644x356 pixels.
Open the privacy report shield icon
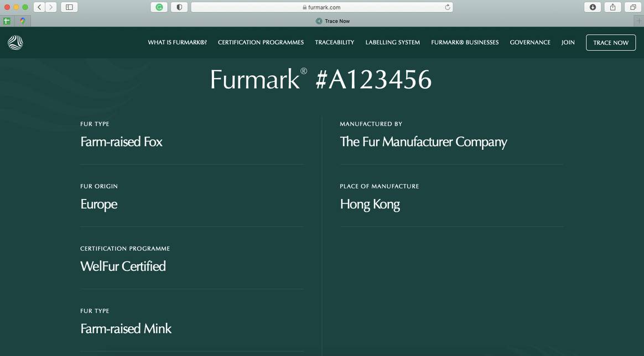tap(179, 7)
